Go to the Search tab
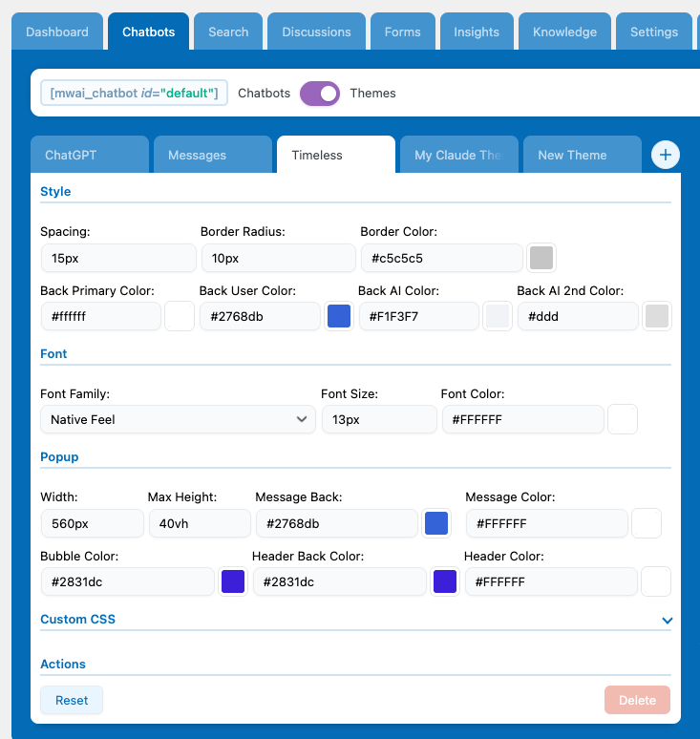700x739 pixels. 228,32
